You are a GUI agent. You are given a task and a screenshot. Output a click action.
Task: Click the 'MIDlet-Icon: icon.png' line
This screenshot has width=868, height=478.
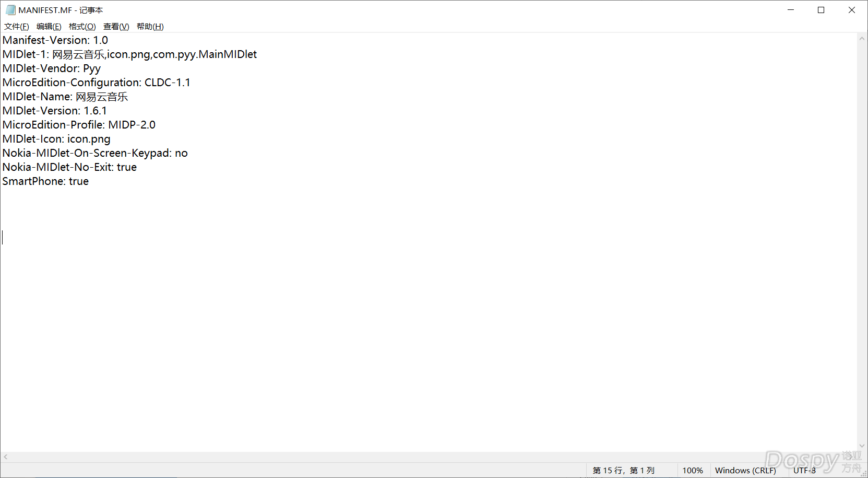[56, 139]
